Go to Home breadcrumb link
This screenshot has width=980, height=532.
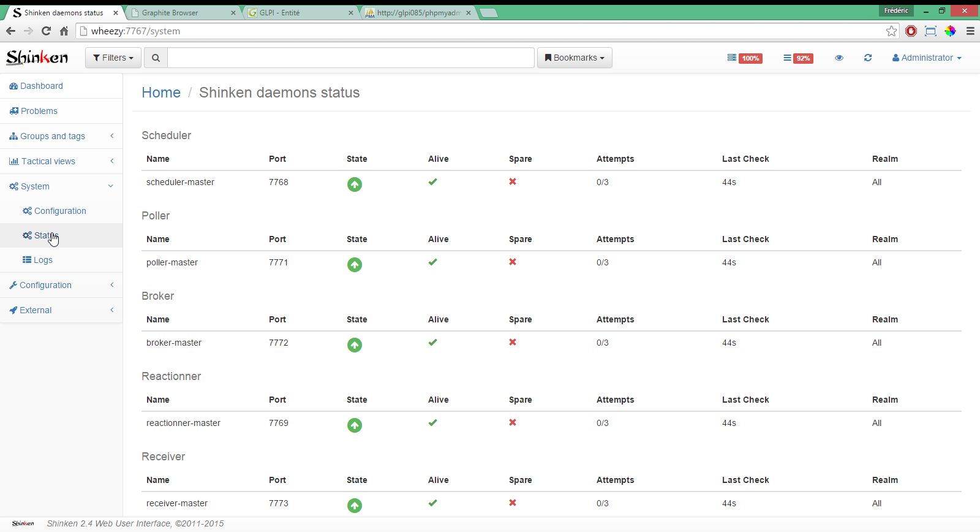click(161, 93)
